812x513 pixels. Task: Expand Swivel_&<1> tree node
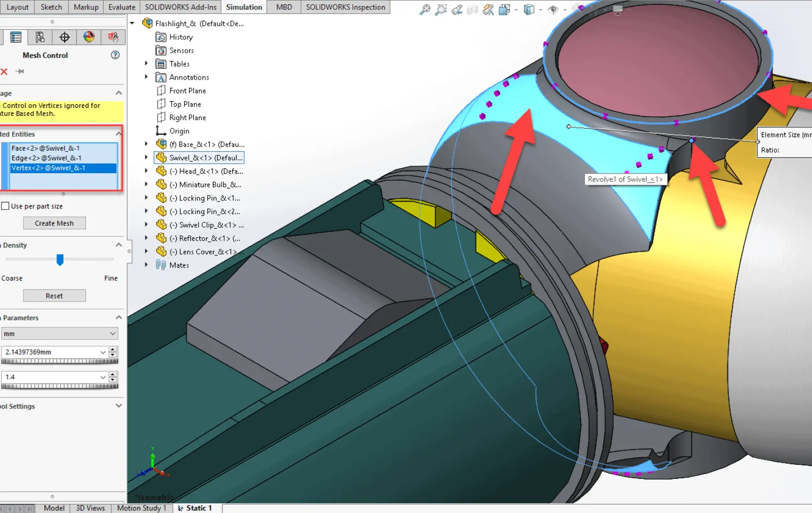(x=146, y=158)
